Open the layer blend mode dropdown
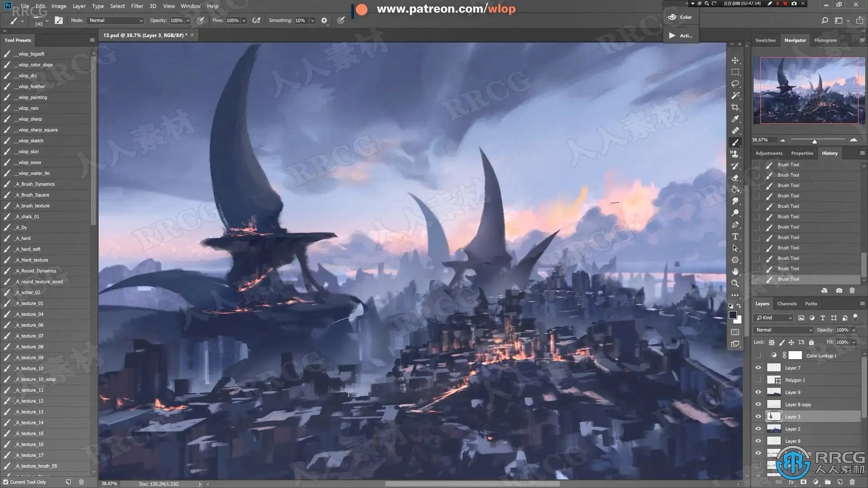Screen dimensions: 868x488 click(x=783, y=330)
